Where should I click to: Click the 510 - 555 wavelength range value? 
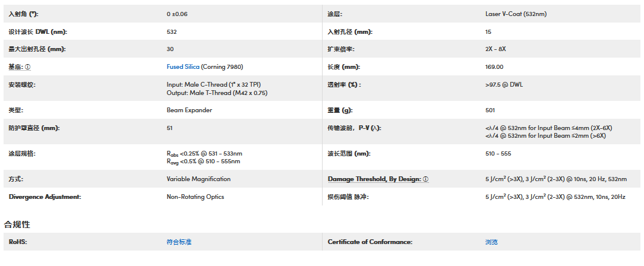tap(498, 154)
